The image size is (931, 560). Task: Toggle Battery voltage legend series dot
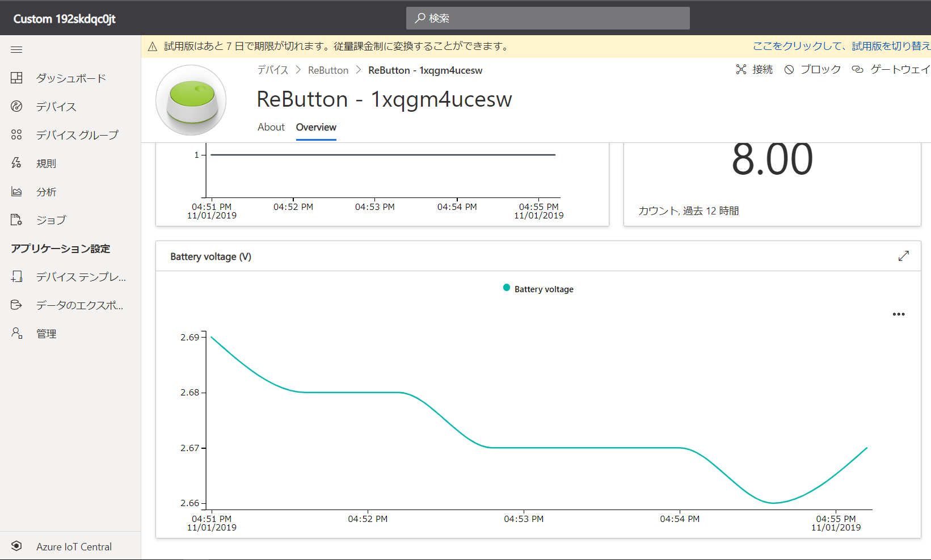coord(507,288)
